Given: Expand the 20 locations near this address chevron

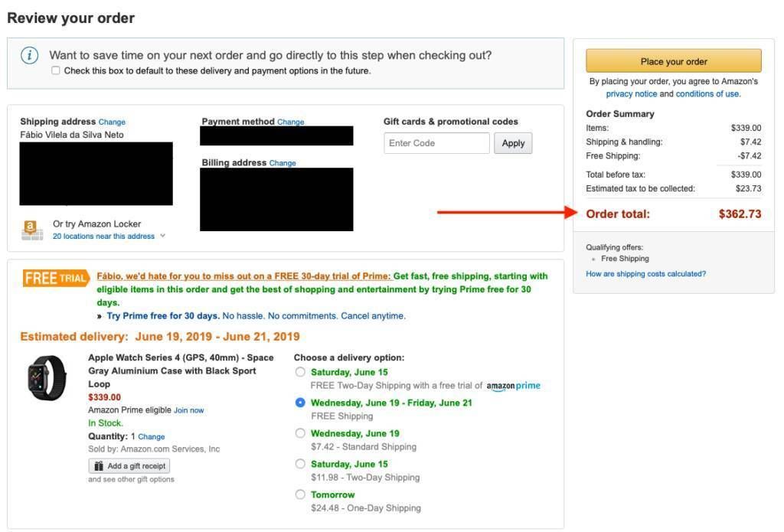Looking at the screenshot, I should click(x=162, y=236).
